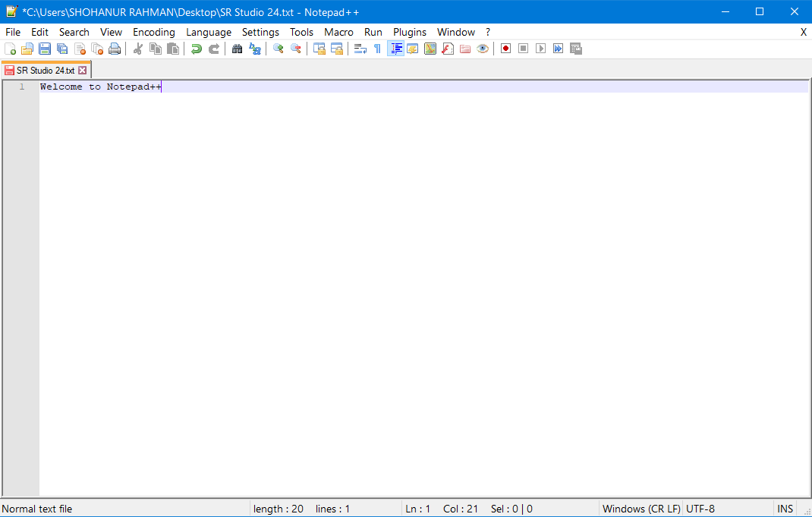This screenshot has width=812, height=517.
Task: Show the Document Map panel
Action: pyautogui.click(x=430, y=49)
